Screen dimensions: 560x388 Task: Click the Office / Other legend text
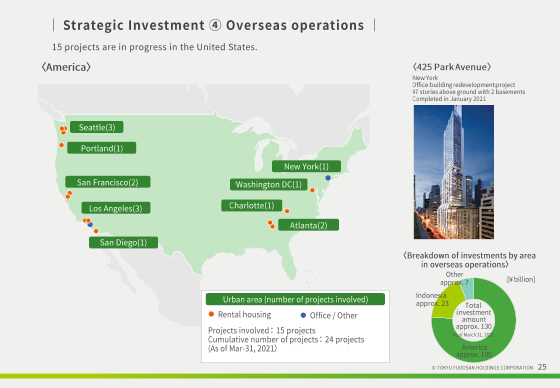click(x=333, y=315)
